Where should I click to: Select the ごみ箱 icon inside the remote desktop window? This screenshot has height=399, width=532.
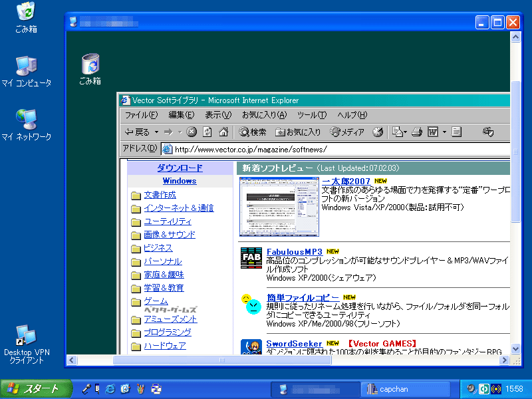point(90,69)
